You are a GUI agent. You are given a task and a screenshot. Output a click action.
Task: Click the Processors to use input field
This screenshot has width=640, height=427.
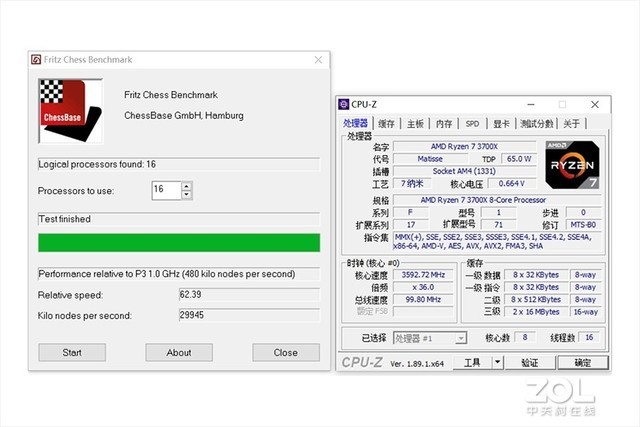(166, 190)
